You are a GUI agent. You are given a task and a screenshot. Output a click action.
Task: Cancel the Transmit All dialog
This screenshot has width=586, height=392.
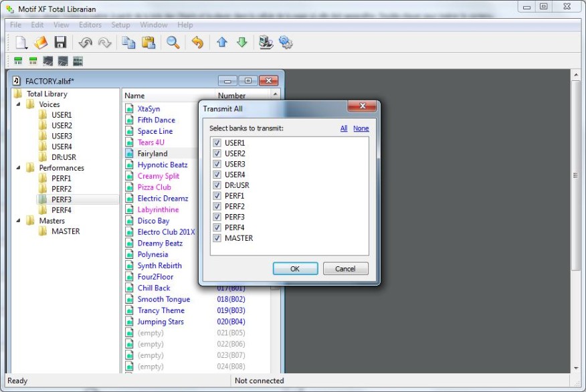[345, 269]
